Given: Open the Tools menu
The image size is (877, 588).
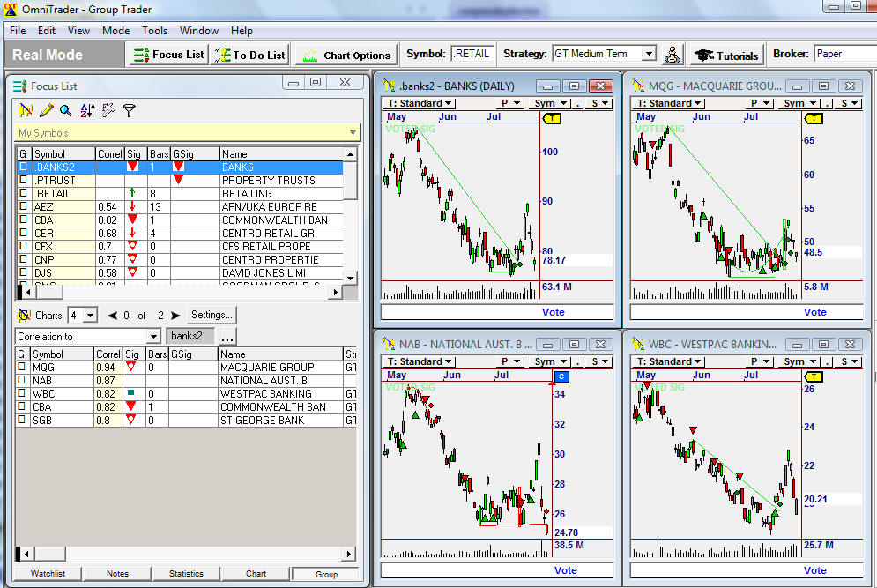Looking at the screenshot, I should [154, 31].
